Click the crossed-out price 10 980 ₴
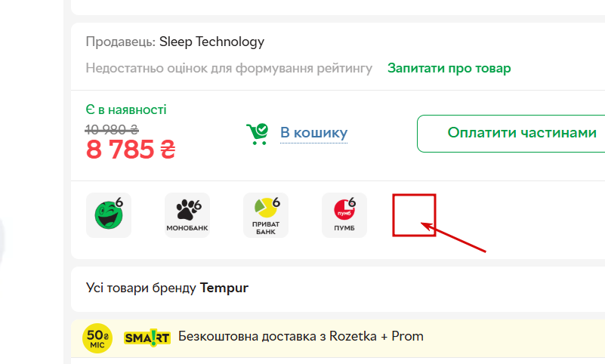605x364 pixels. pyautogui.click(x=112, y=128)
